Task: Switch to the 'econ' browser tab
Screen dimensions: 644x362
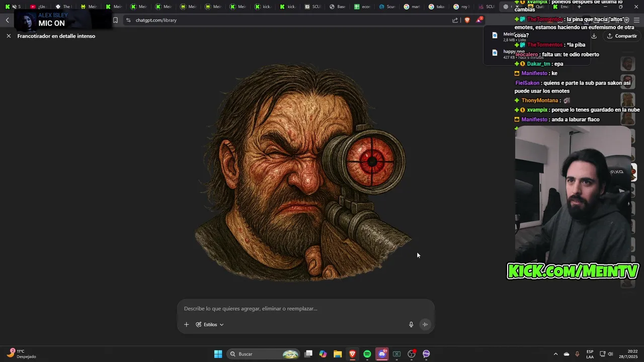Action: coord(363,7)
